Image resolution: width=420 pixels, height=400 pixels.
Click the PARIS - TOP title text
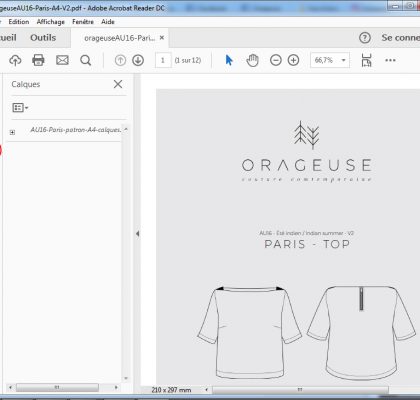click(307, 244)
